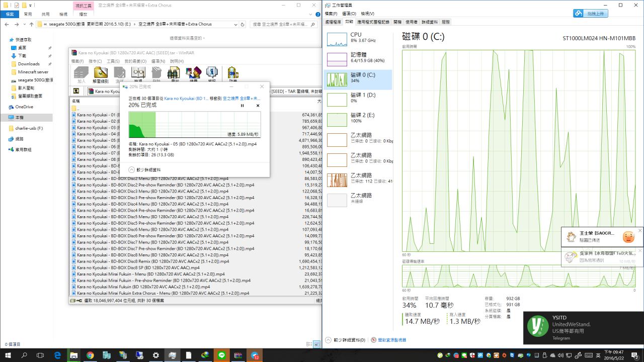Click the WinRAR Test toolbar icon
644x362 pixels.
coord(119,74)
